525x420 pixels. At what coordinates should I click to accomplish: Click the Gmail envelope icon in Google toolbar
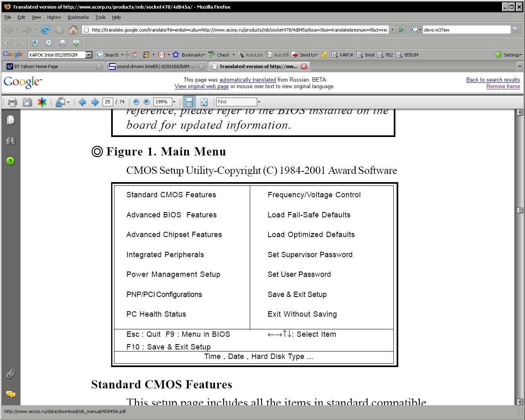162,55
